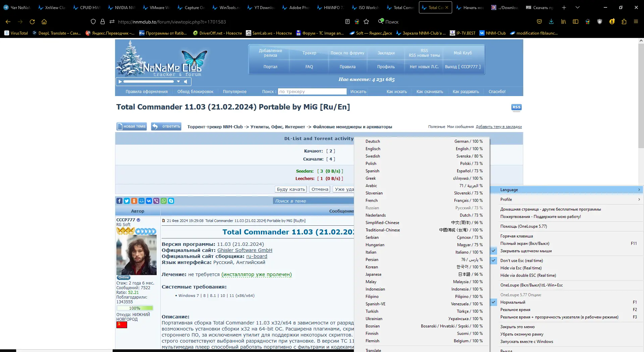Reply with the 'ответить' button
This screenshot has height=352, width=644.
coord(166,126)
